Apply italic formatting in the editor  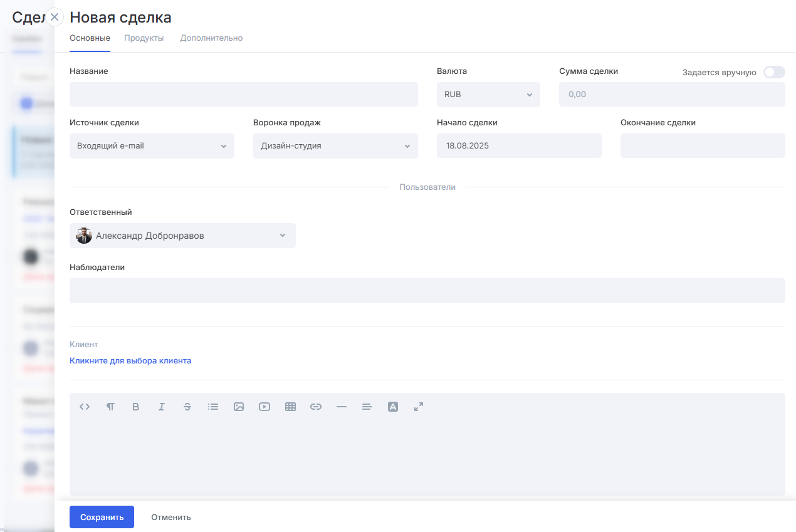161,407
